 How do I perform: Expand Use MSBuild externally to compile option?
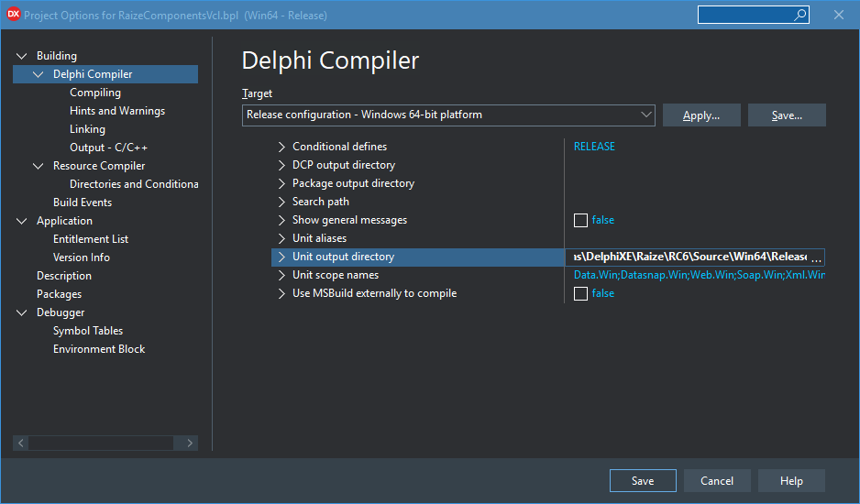[x=281, y=293]
